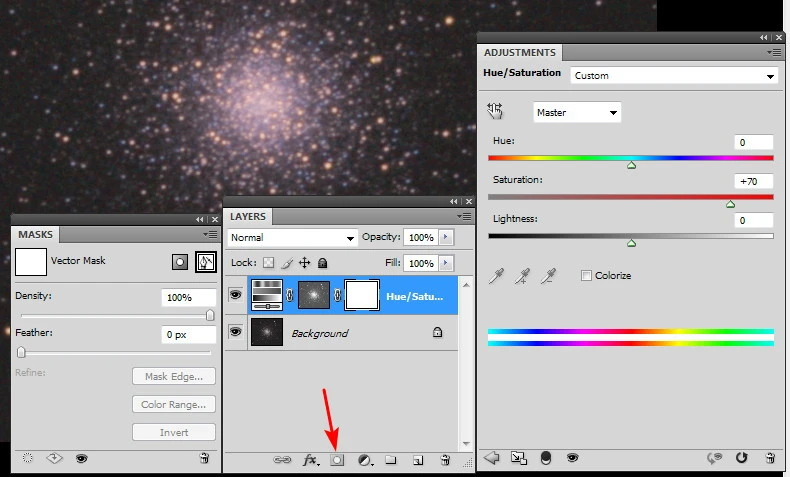Select the vector mask button in Masks
Viewport: 790px width, 477px height.
click(x=206, y=262)
